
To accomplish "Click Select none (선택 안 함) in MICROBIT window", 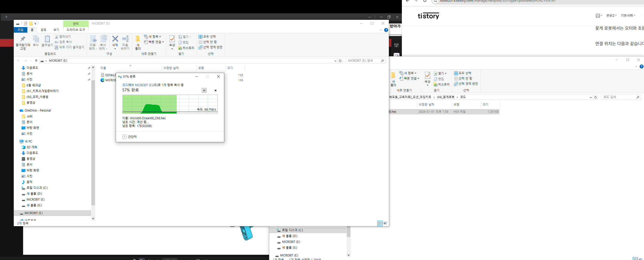I will click(208, 42).
